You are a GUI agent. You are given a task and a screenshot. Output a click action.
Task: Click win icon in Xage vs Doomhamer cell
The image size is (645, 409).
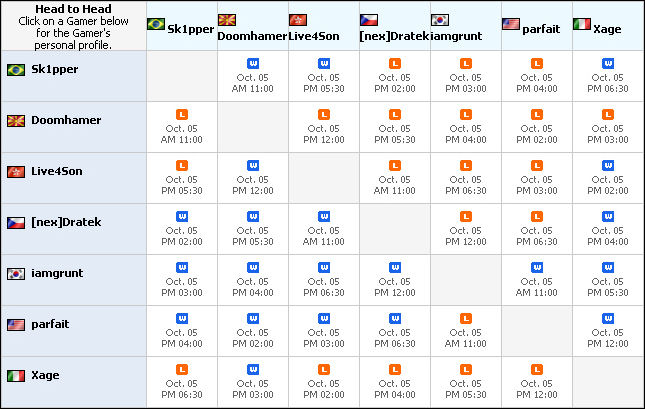tap(252, 369)
